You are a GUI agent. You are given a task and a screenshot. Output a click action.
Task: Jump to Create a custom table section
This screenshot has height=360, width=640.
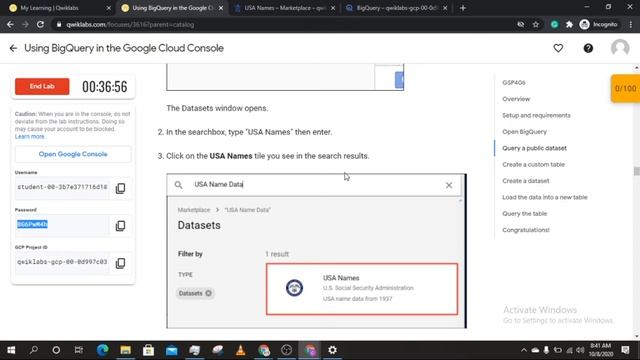pyautogui.click(x=533, y=164)
